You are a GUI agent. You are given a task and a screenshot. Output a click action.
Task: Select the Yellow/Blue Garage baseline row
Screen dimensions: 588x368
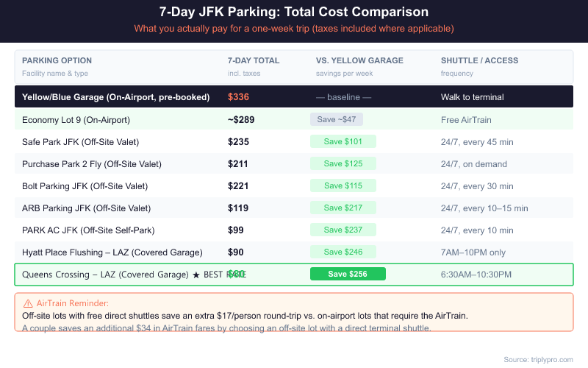(116, 97)
